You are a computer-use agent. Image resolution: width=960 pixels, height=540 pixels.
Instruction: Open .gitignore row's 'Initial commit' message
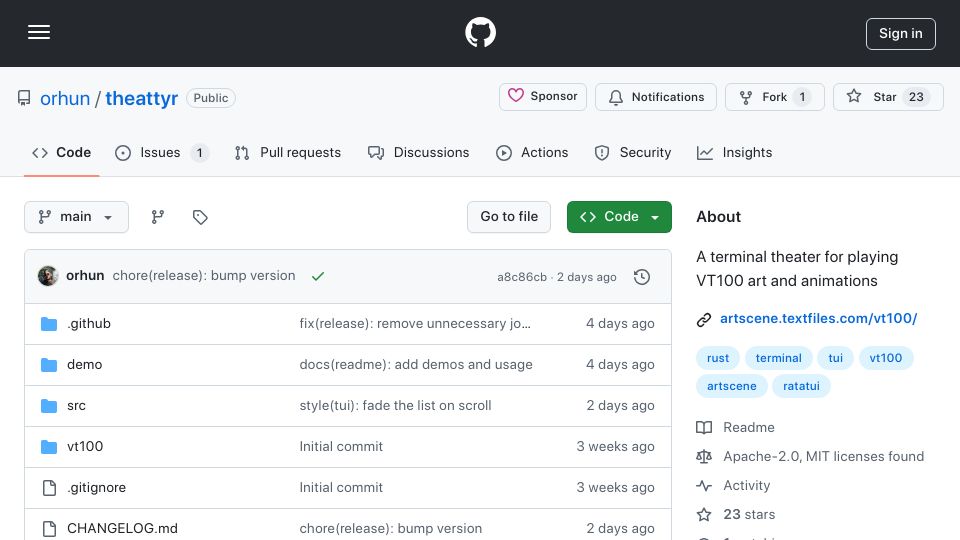(341, 487)
